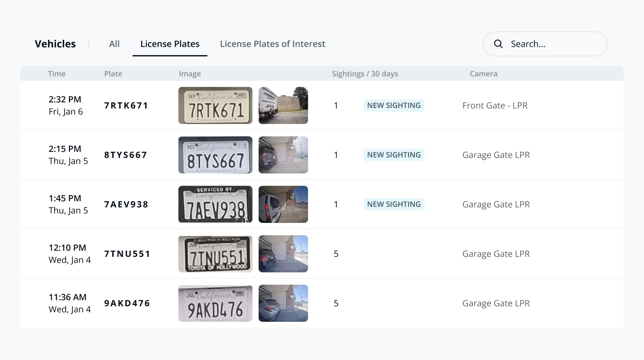Viewport: 644px width, 360px height.
Task: Open the 8TYS667 vehicle scene thumbnail
Action: pos(283,155)
